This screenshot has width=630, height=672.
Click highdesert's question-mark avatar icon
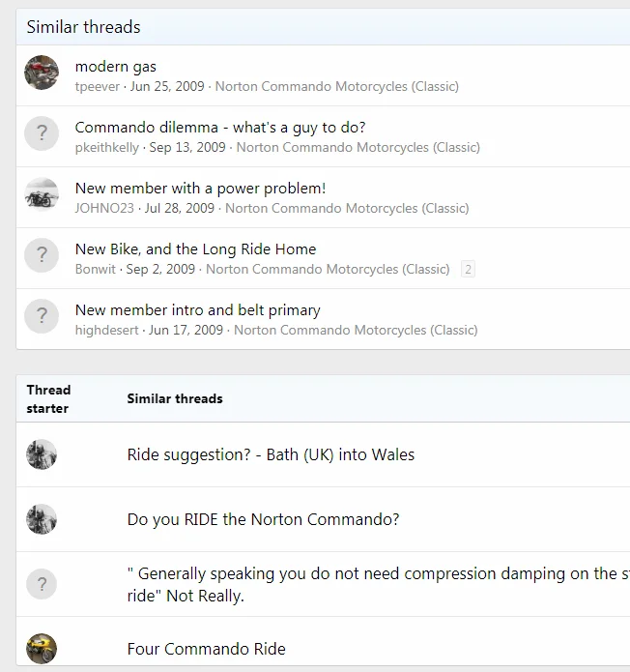42,317
